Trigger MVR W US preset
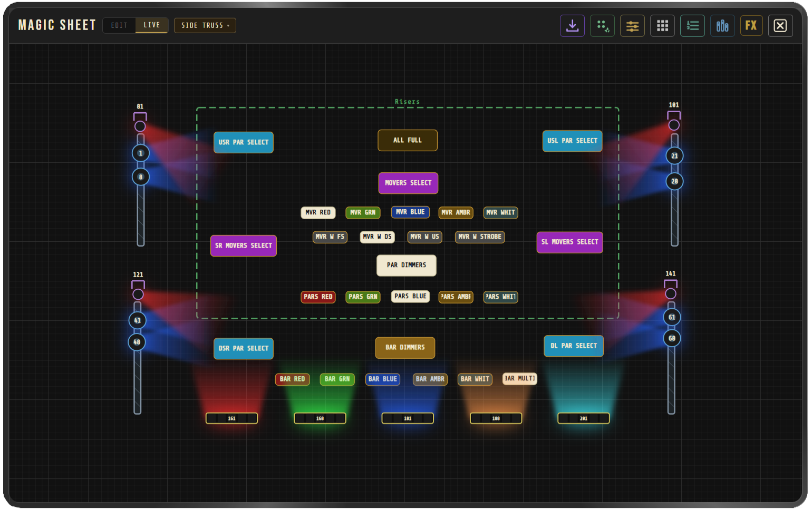This screenshot has width=812, height=510. (x=425, y=237)
